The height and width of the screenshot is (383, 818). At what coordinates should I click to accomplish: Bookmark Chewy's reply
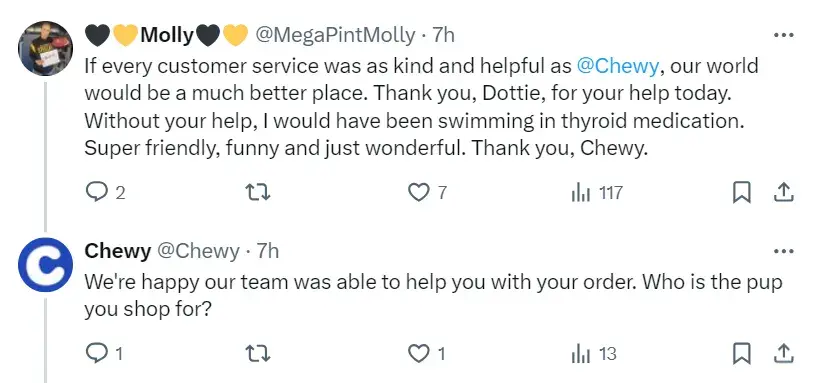click(x=741, y=354)
